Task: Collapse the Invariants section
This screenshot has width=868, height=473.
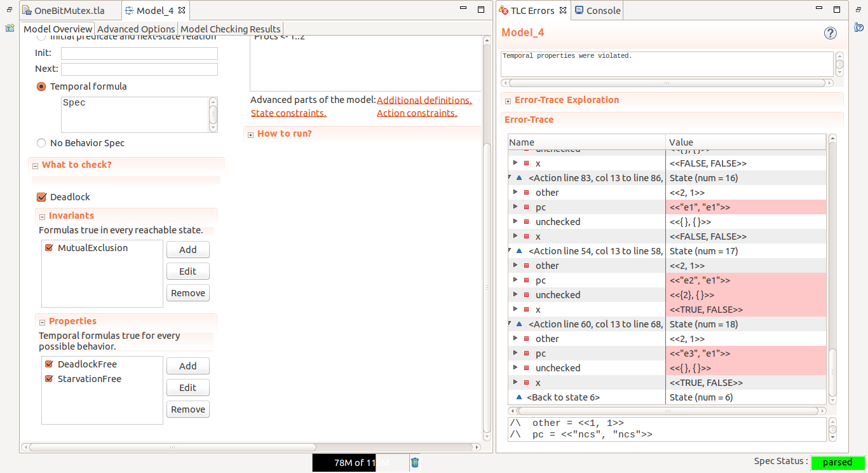Action: (x=42, y=216)
